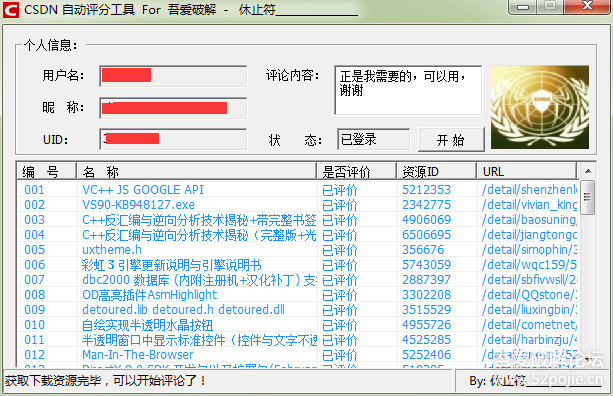613x396 pixels.
Task: Select row 半透明窗口中显示标准控件
Action: pyautogui.click(x=297, y=340)
